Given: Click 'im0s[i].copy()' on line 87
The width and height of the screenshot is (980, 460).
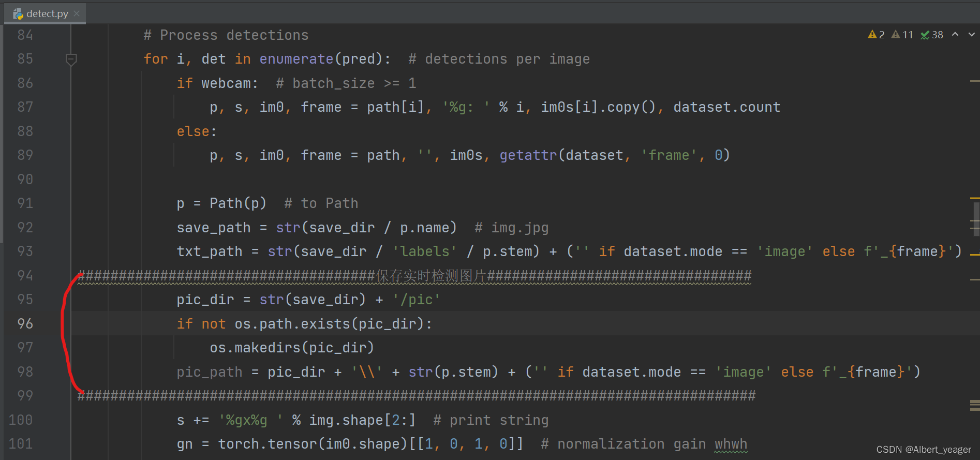Looking at the screenshot, I should 598,107.
